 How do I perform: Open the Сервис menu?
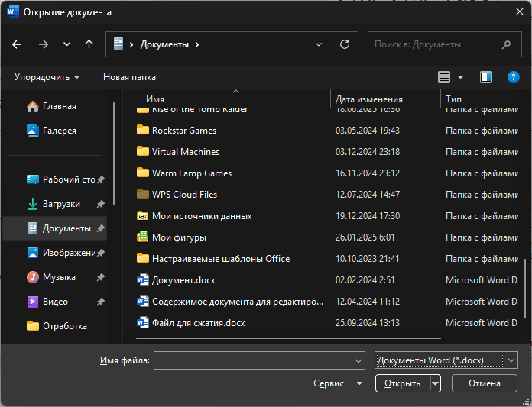[x=338, y=383]
